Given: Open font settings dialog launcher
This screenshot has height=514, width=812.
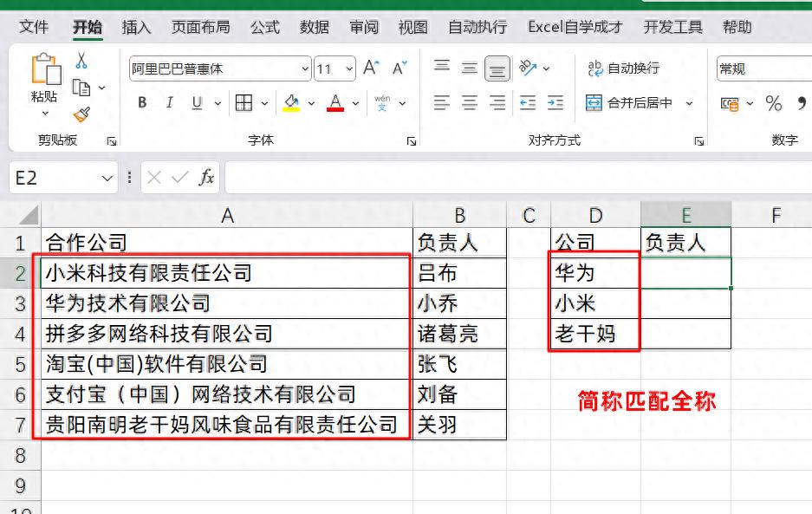Looking at the screenshot, I should pyautogui.click(x=412, y=141).
